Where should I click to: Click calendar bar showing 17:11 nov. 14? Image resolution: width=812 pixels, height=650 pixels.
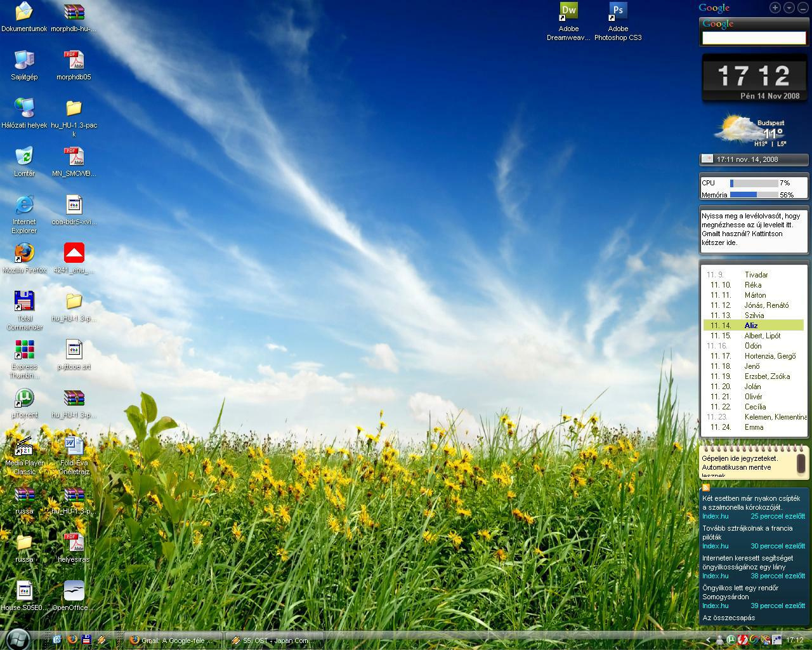point(754,159)
